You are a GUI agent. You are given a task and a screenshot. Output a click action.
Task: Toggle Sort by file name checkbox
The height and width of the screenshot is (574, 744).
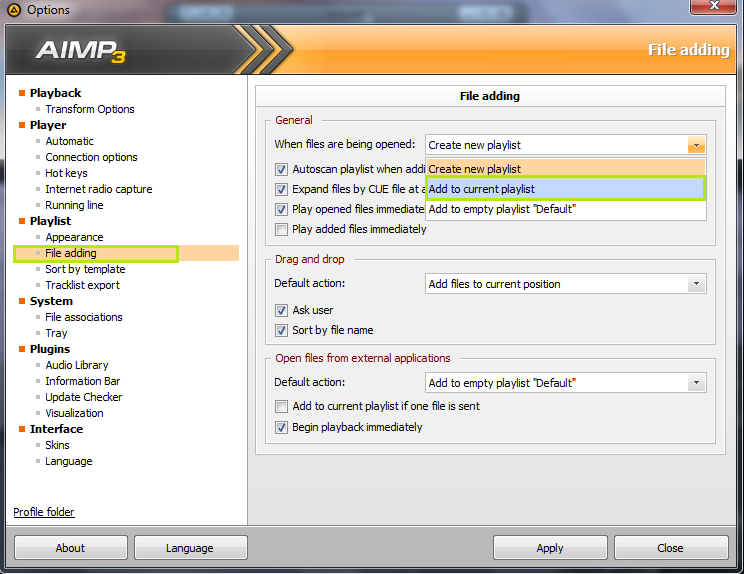click(281, 330)
